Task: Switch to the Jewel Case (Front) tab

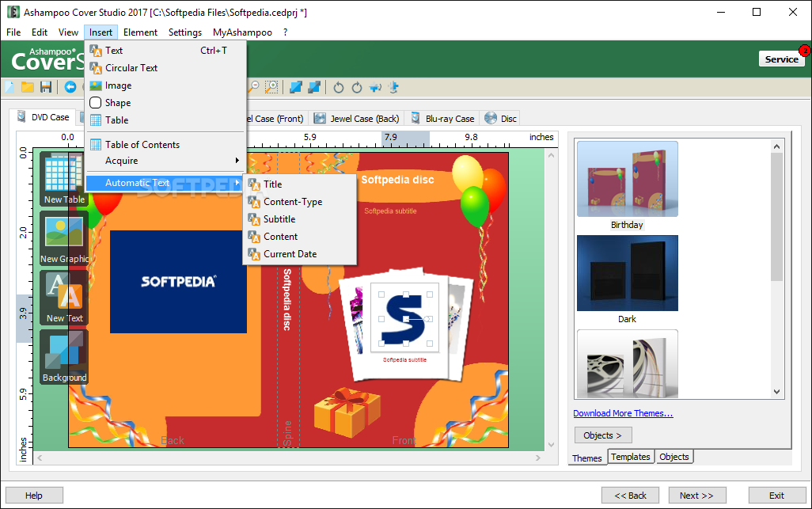Action: (x=276, y=119)
